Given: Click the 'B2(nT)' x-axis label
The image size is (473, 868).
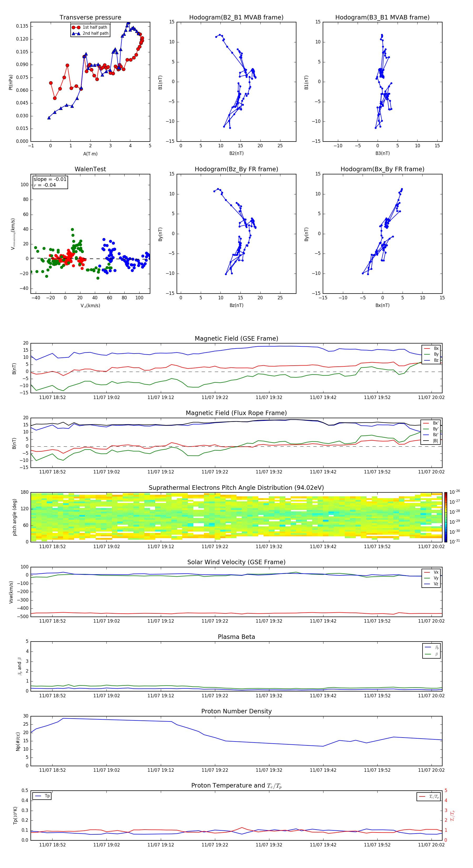Looking at the screenshot, I should pos(236,153).
